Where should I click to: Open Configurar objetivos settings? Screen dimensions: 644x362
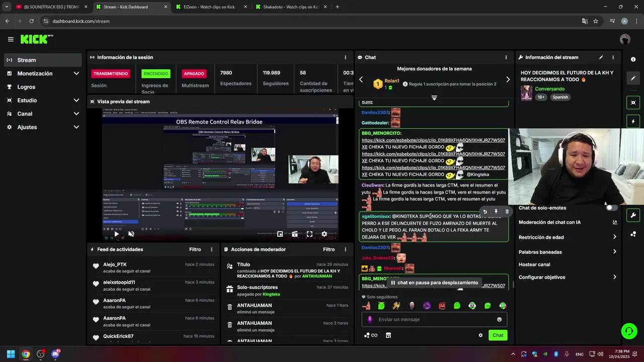(568, 277)
